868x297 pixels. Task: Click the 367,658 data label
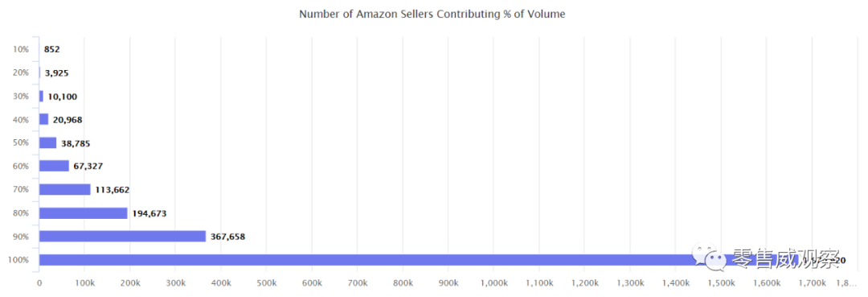pyautogui.click(x=227, y=237)
